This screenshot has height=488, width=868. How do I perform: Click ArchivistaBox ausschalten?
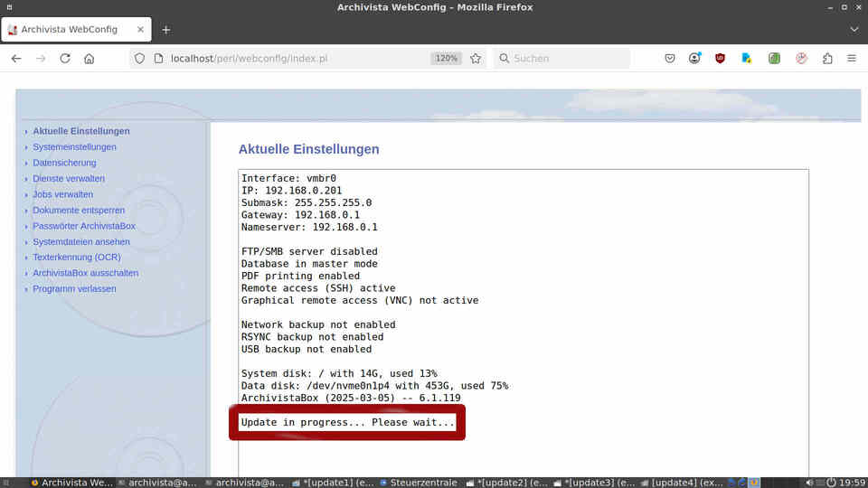click(85, 273)
